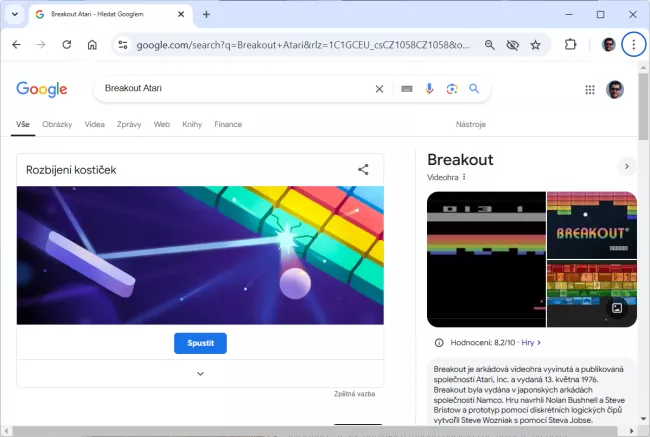
Task: Click the address bar URL
Action: [303, 45]
